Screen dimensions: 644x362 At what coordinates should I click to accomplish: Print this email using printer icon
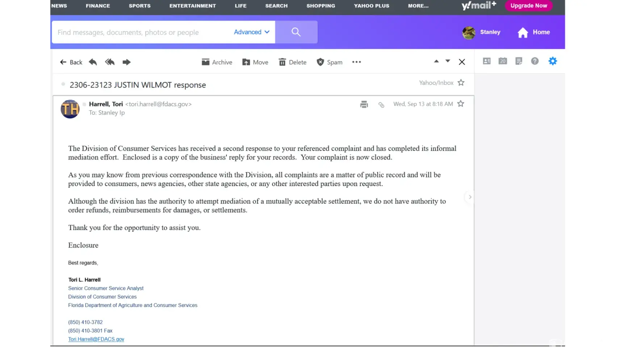pos(364,105)
